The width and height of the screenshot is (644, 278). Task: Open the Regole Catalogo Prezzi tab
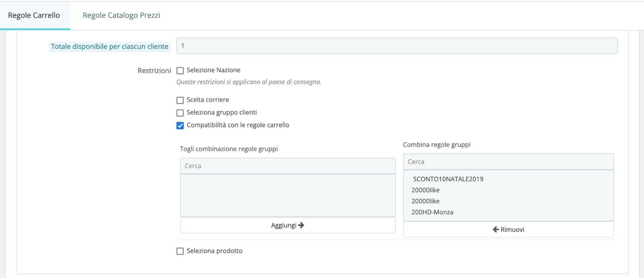121,15
